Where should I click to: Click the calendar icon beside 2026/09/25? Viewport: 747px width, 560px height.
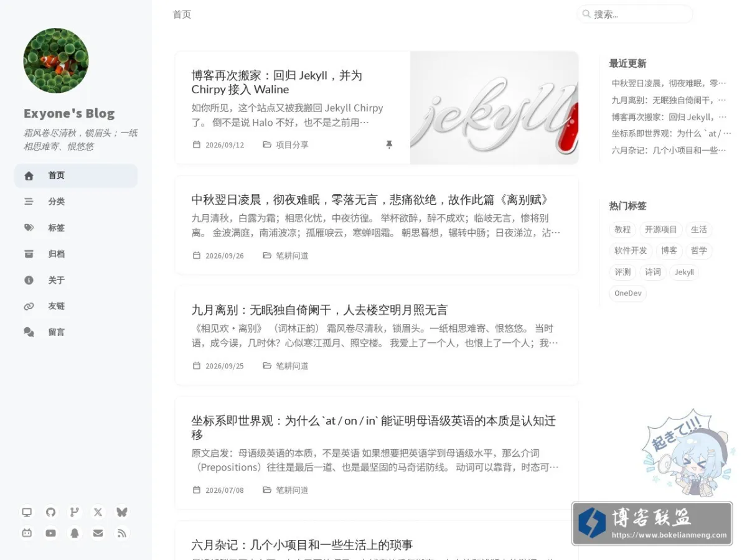click(x=197, y=366)
